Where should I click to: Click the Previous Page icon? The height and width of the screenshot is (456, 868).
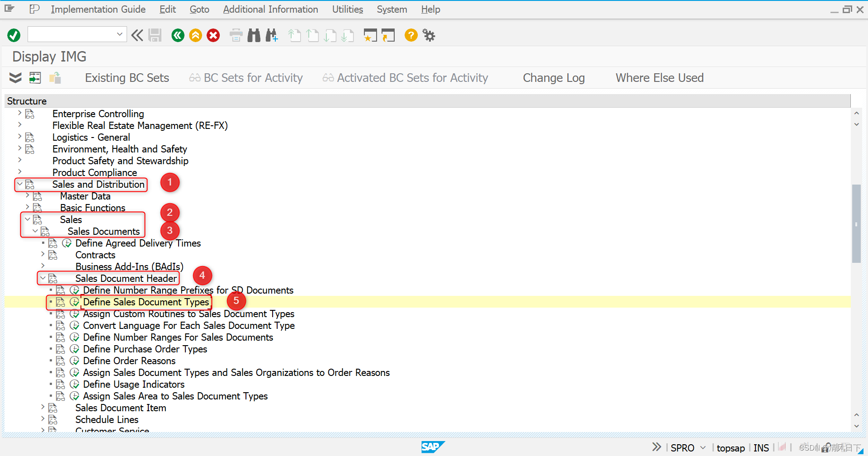click(x=312, y=35)
